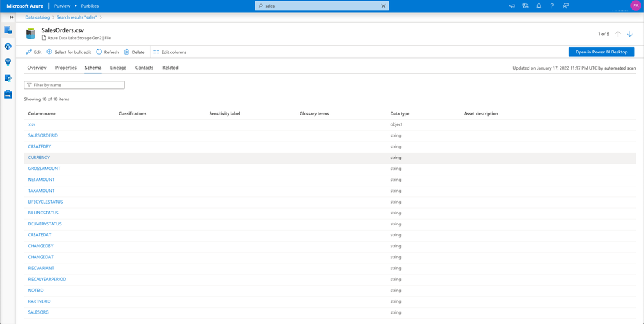Click the Sensitivity label column header
The image size is (644, 324).
[x=225, y=114]
